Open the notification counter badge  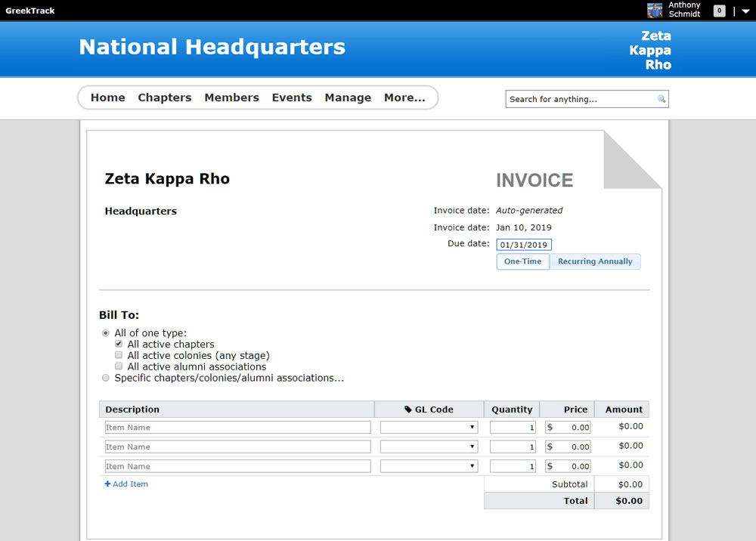(x=720, y=11)
